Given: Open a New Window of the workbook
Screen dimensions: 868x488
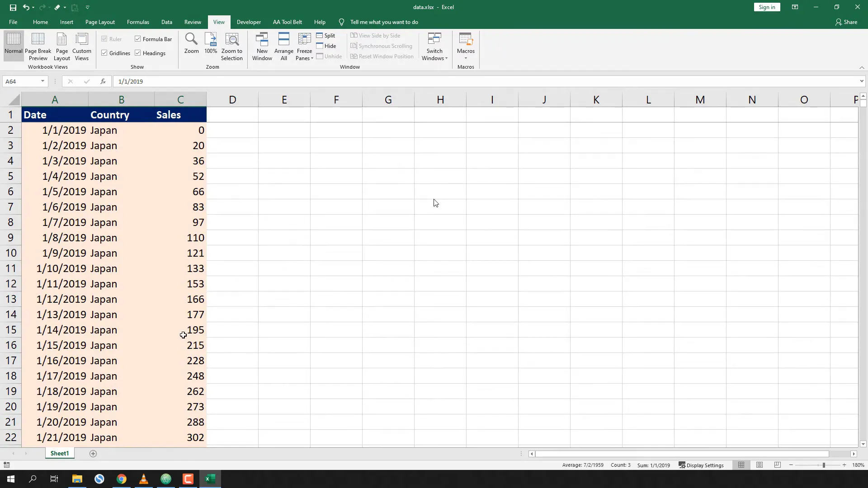Looking at the screenshot, I should tap(262, 47).
